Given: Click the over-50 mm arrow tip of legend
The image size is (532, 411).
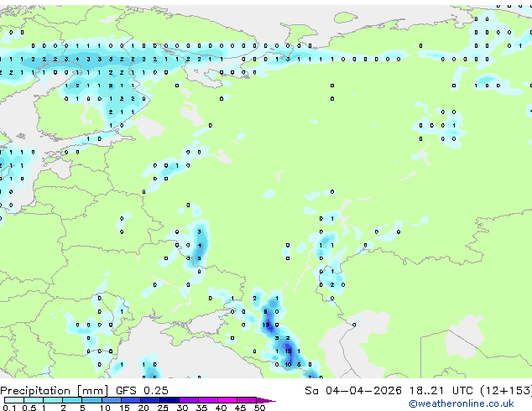Looking at the screenshot, I should pyautogui.click(x=266, y=400).
